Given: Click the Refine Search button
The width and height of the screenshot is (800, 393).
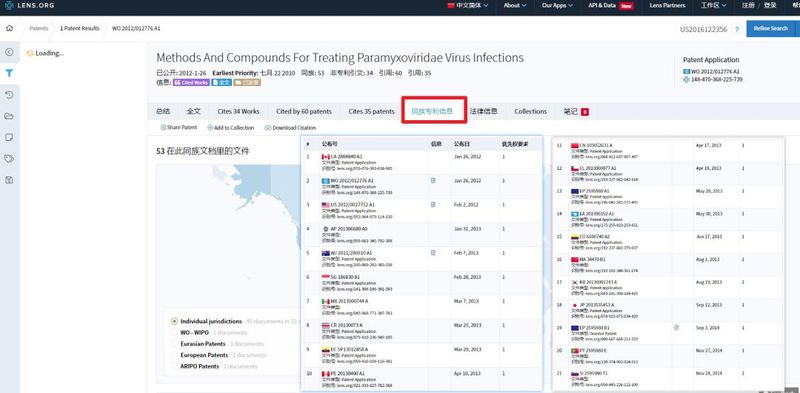Looking at the screenshot, I should click(770, 29).
